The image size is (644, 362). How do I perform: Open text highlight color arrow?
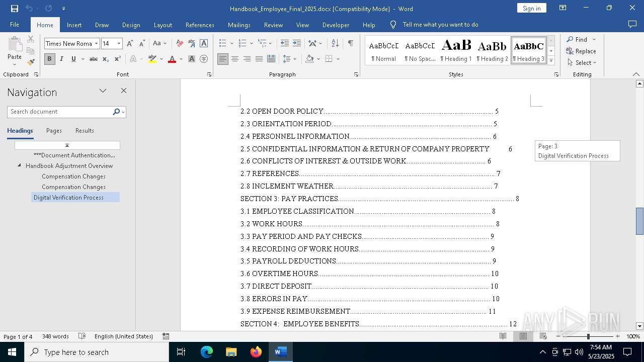(162, 59)
